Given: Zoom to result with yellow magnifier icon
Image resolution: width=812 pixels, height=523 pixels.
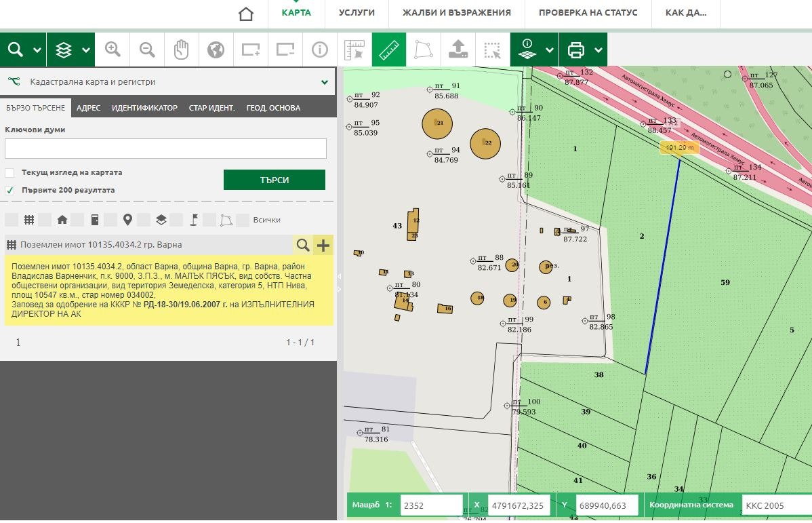Looking at the screenshot, I should (x=303, y=245).
